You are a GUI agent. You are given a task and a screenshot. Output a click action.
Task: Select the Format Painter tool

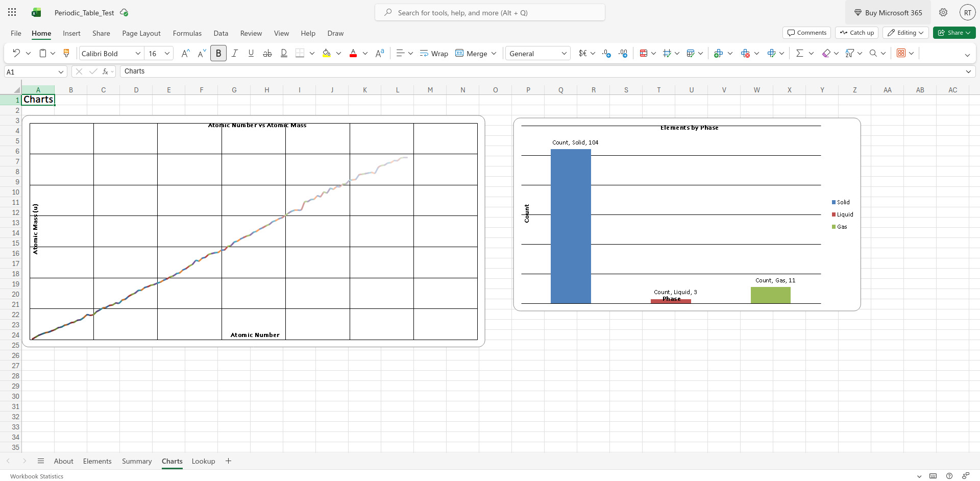click(x=66, y=53)
